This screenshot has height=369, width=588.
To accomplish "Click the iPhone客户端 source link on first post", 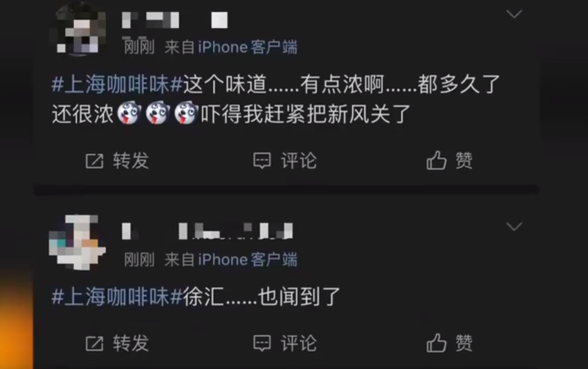I will (x=248, y=47).
